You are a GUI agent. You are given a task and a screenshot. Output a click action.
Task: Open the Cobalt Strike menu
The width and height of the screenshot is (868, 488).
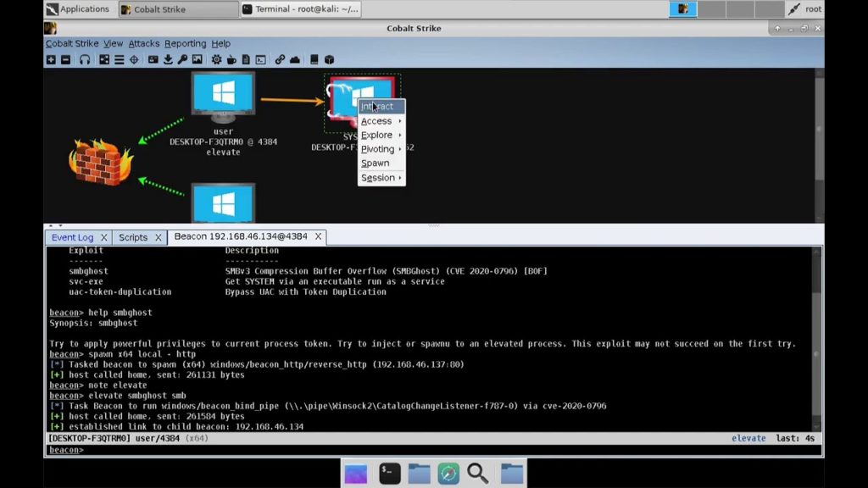pyautogui.click(x=72, y=43)
